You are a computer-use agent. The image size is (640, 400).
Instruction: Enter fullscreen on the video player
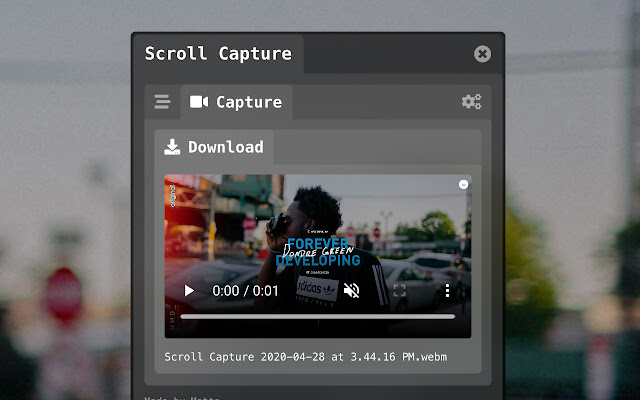399,291
